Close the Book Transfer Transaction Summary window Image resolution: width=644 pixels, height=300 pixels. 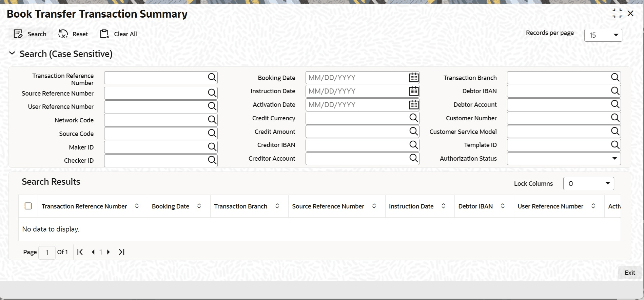tap(630, 14)
